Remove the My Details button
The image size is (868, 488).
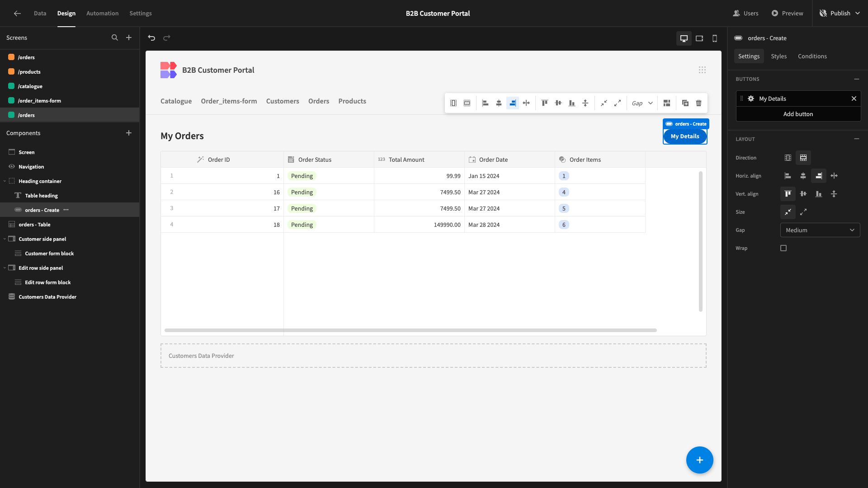coord(854,99)
